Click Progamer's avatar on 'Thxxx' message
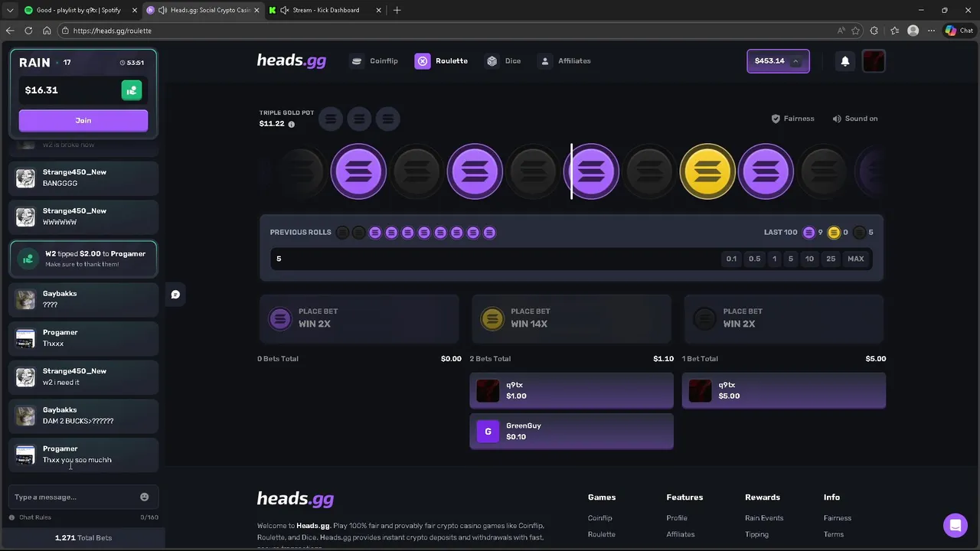 point(25,338)
